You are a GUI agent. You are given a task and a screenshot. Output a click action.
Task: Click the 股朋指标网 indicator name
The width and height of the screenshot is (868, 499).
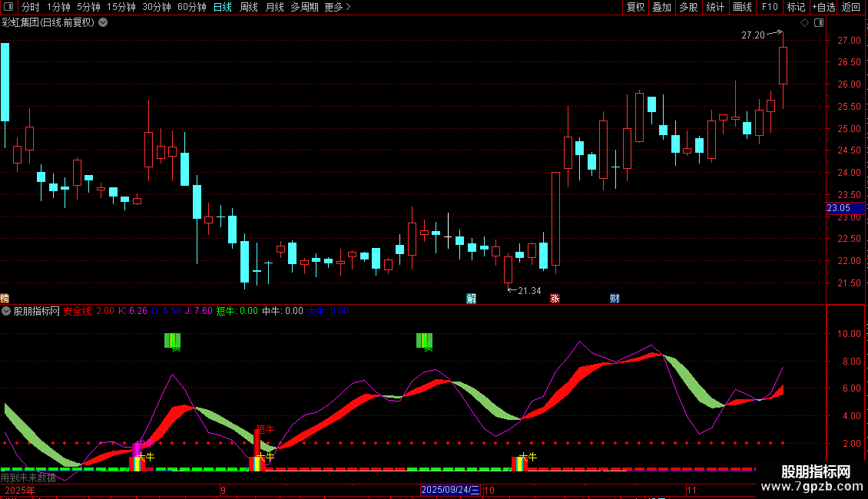37,311
